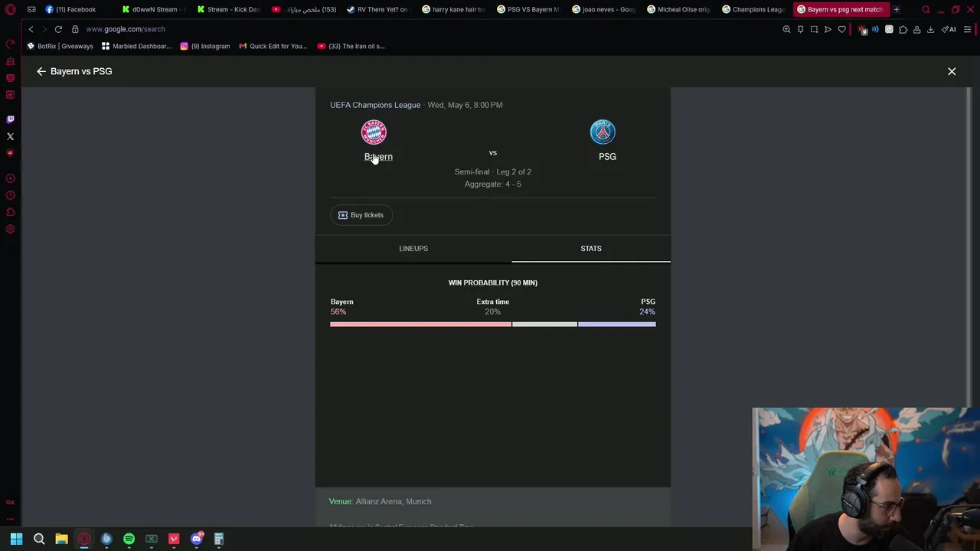Click the Bayern Munich club crest
Viewport: 980px width, 551px height.
pos(374,132)
